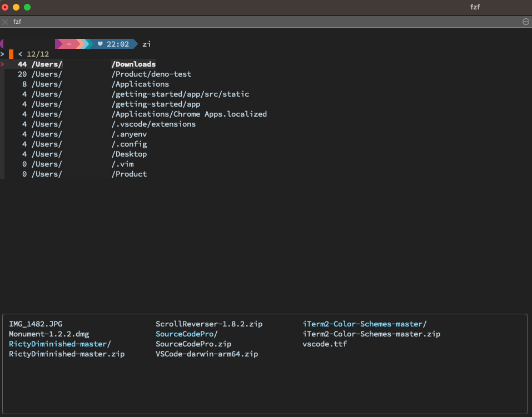532x417 pixels.
Task: Click the tilde home segment in prompt
Action: (x=69, y=44)
